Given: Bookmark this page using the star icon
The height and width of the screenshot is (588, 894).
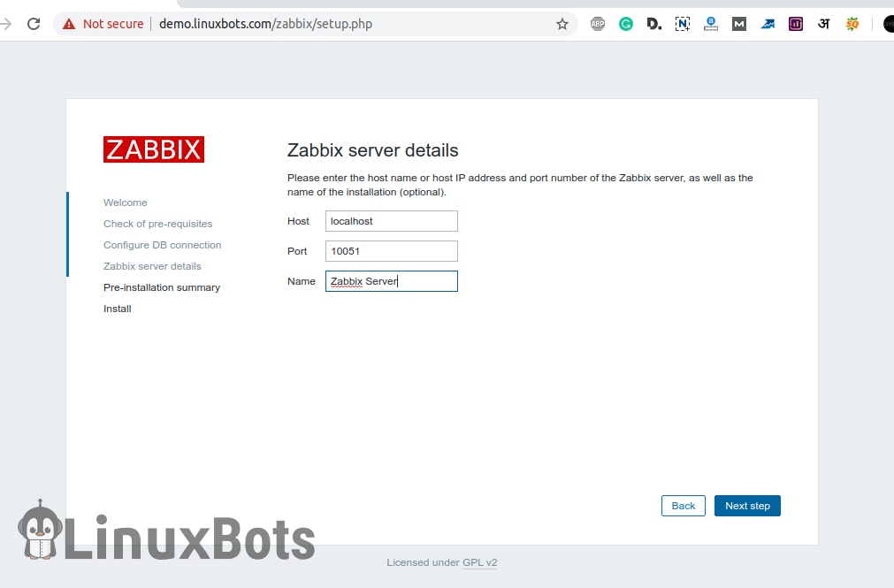Looking at the screenshot, I should 562,24.
